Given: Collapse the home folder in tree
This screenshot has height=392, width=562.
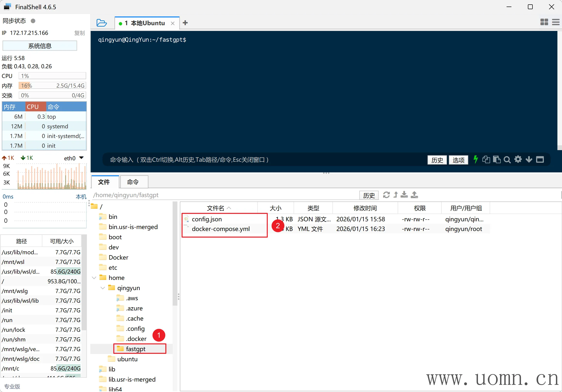Looking at the screenshot, I should (94, 278).
